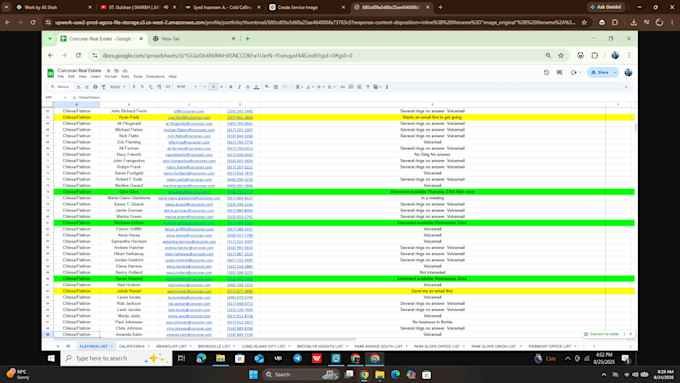The width and height of the screenshot is (680, 383).
Task: Click the decrease font size minus icon
Action: 205,87
